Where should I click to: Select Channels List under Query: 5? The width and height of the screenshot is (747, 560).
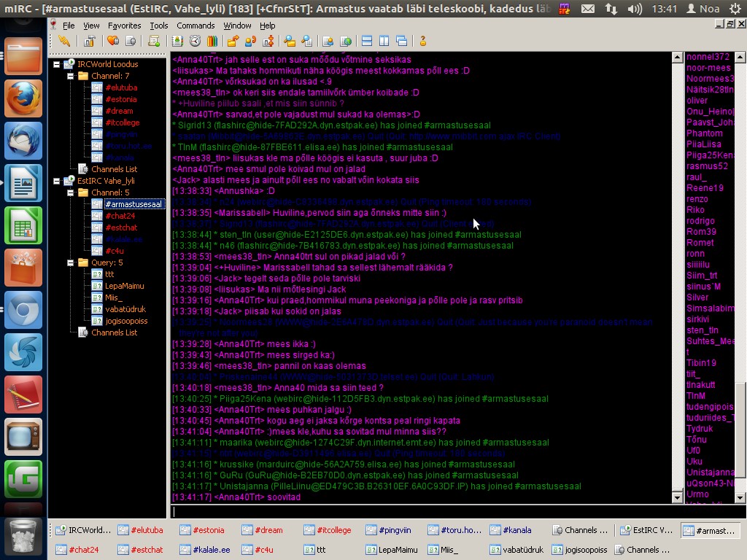(x=115, y=332)
